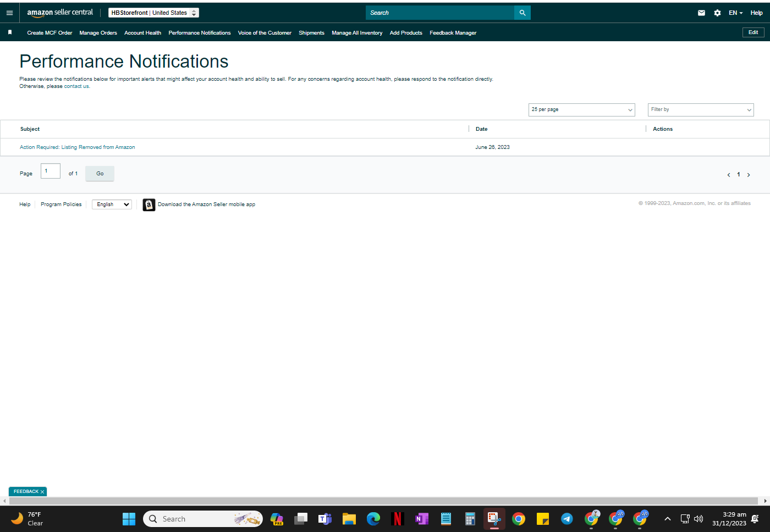Open the English language selector in footer
The image size is (770, 532).
point(112,204)
